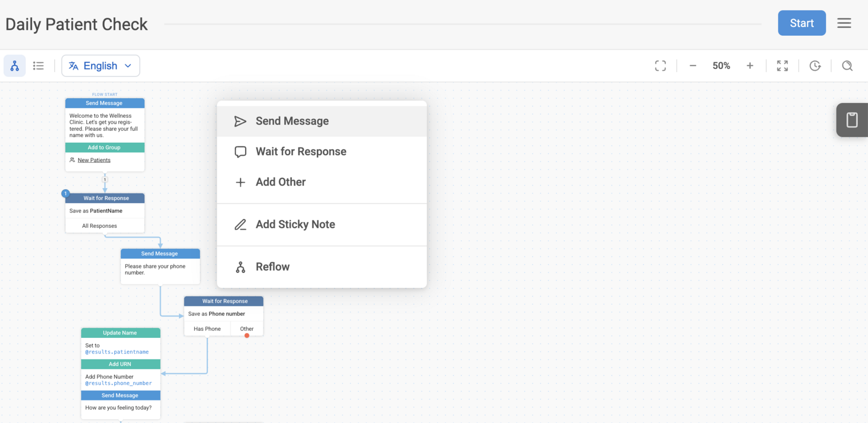Click the fullscreen expand arrows icon
Image resolution: width=868 pixels, height=423 pixels.
(x=782, y=66)
